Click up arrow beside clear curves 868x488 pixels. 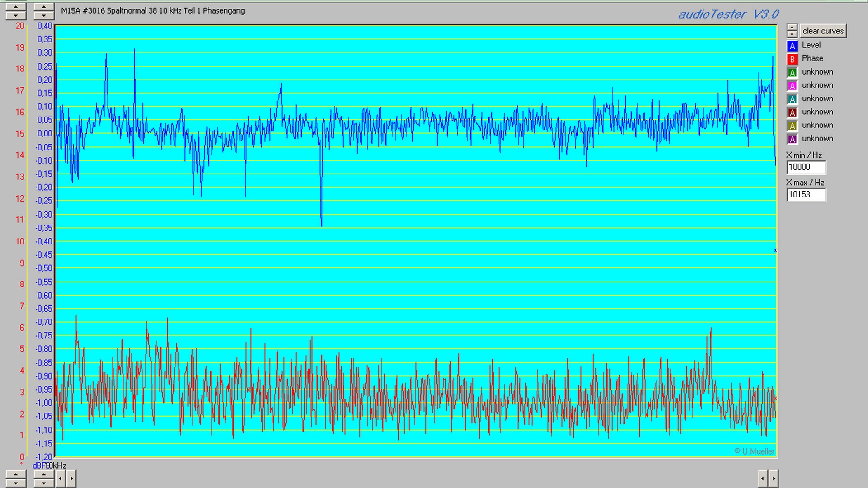[x=792, y=28]
